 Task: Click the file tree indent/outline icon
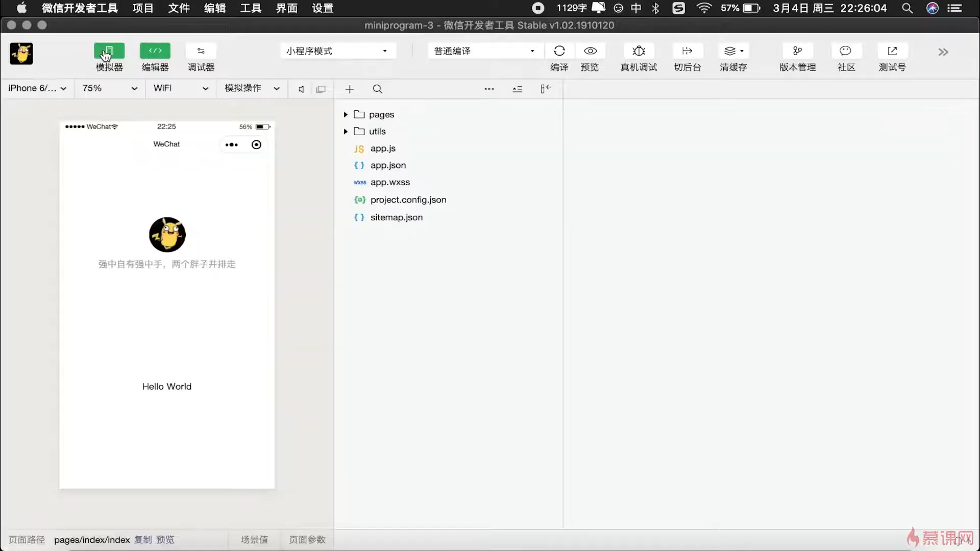(518, 89)
